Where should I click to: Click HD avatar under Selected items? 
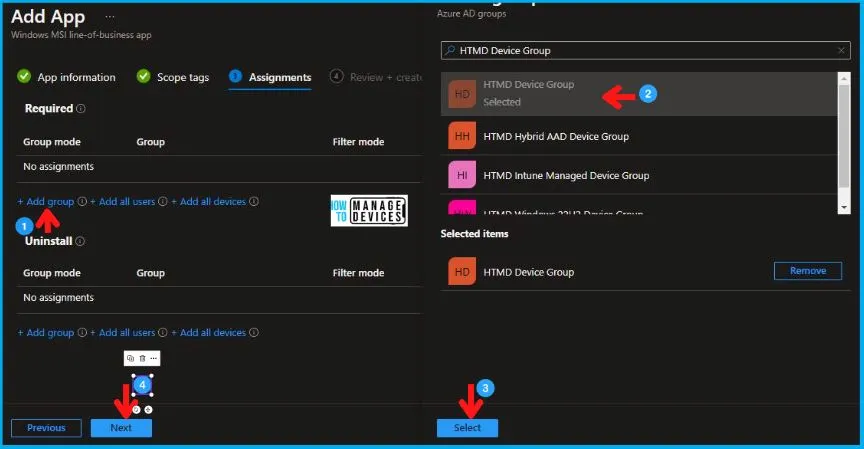point(462,272)
